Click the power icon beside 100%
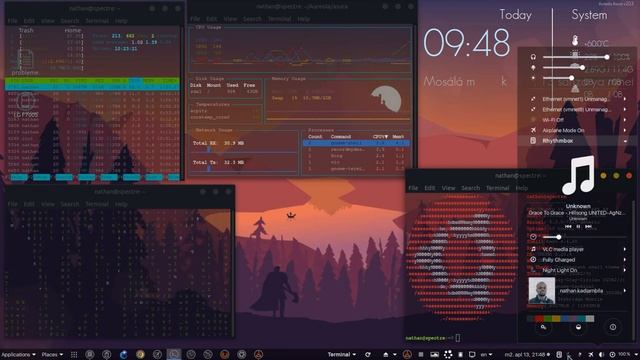The height and width of the screenshot is (360, 640). click(x=612, y=354)
